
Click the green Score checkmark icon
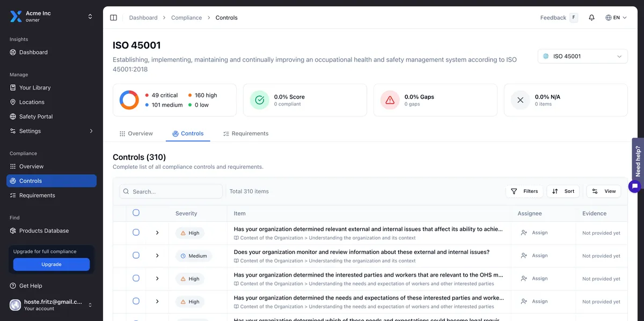[x=260, y=100]
